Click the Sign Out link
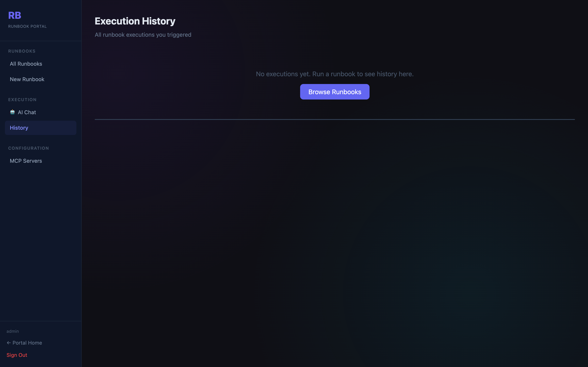Viewport: 588px width, 367px height. coord(17,355)
